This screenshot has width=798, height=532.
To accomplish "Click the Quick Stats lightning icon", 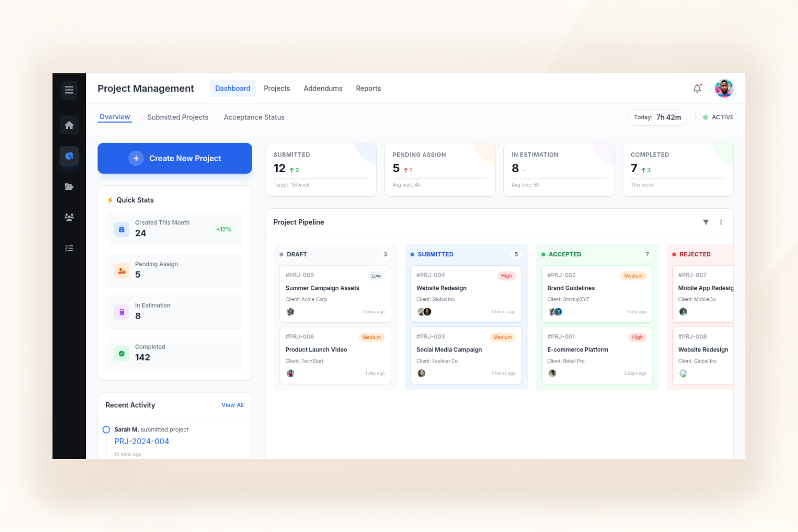I will [110, 200].
